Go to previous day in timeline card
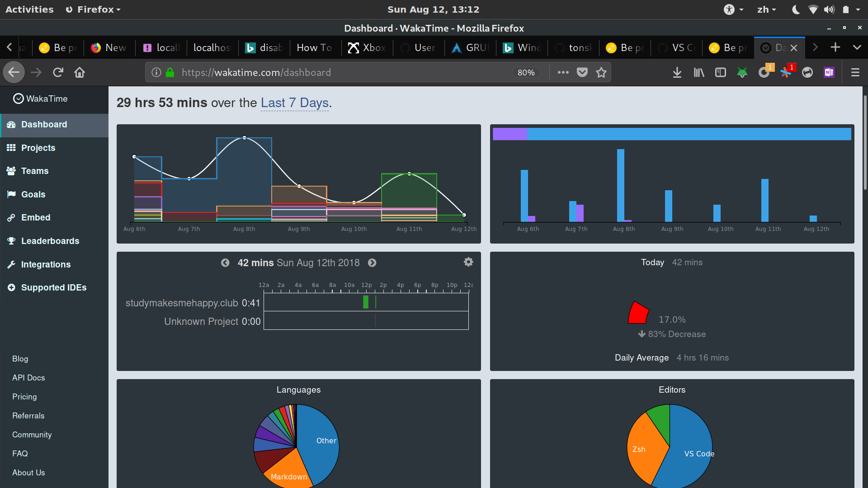 (225, 263)
